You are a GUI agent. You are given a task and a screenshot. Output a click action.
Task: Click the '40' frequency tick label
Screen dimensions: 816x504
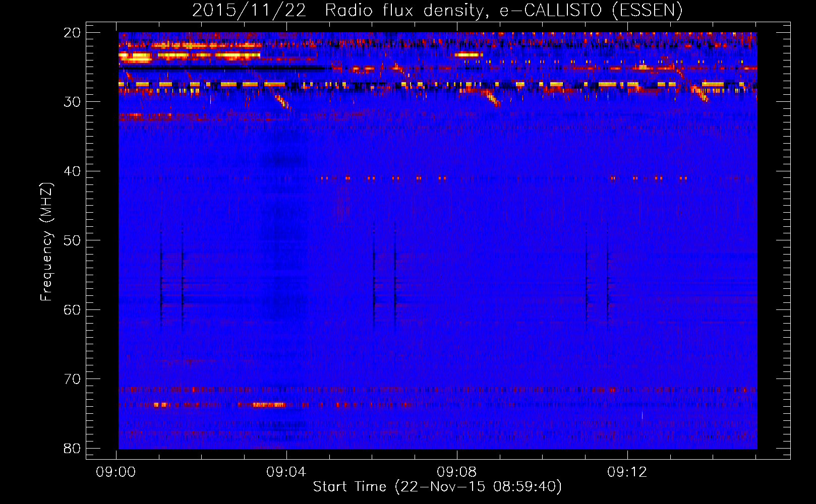tap(73, 171)
